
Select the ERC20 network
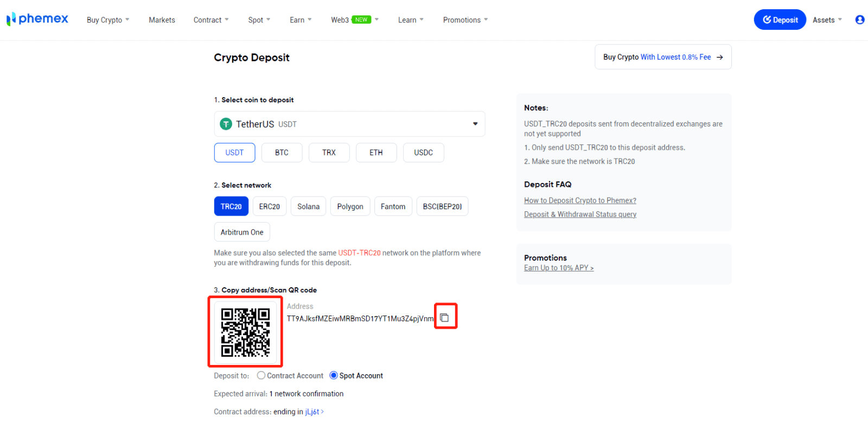[x=269, y=206]
